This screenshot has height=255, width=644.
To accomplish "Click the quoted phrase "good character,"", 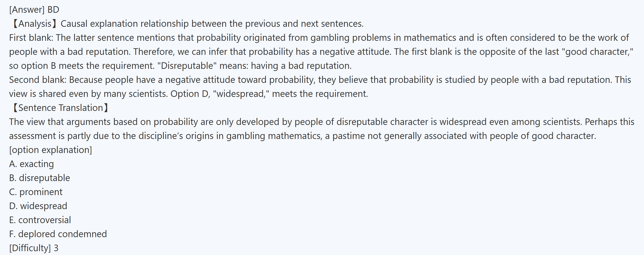I will (599, 52).
